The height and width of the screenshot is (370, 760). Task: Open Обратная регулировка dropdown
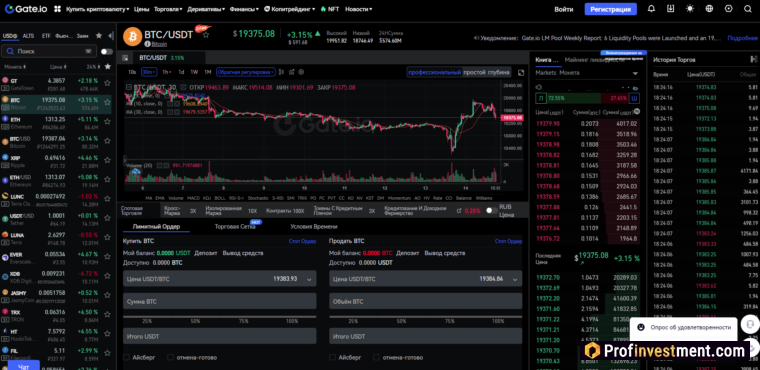coord(246,72)
